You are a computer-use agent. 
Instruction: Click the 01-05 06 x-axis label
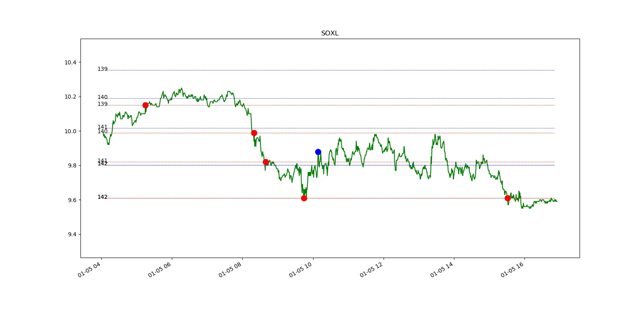click(x=159, y=269)
